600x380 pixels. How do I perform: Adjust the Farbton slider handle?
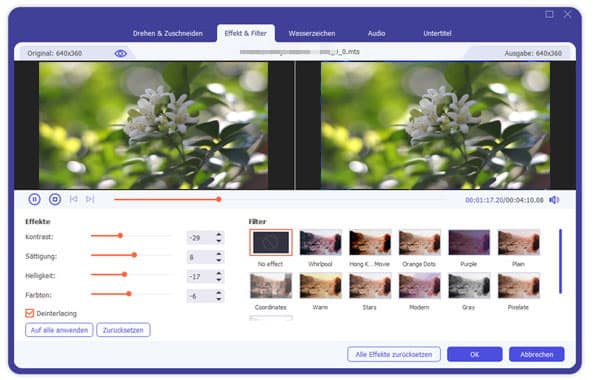[x=129, y=294]
